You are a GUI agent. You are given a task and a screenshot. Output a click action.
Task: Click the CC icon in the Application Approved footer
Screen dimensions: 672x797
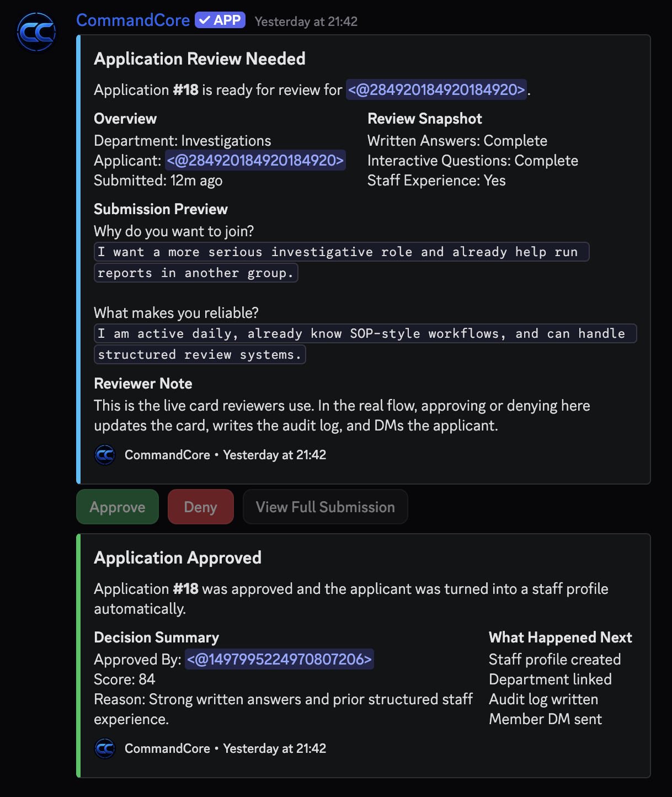[104, 748]
